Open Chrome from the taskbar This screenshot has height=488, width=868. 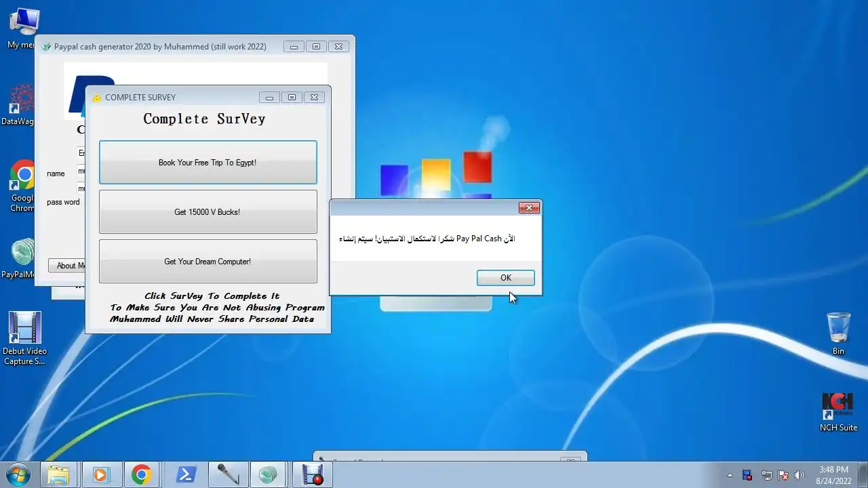142,475
